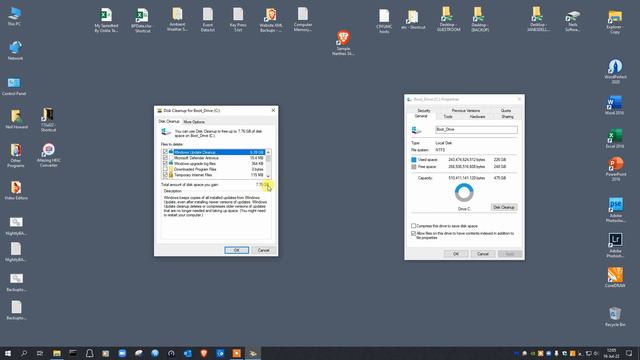Open the Security tab in Properties
This screenshot has width=640, height=360.
pos(424,111)
